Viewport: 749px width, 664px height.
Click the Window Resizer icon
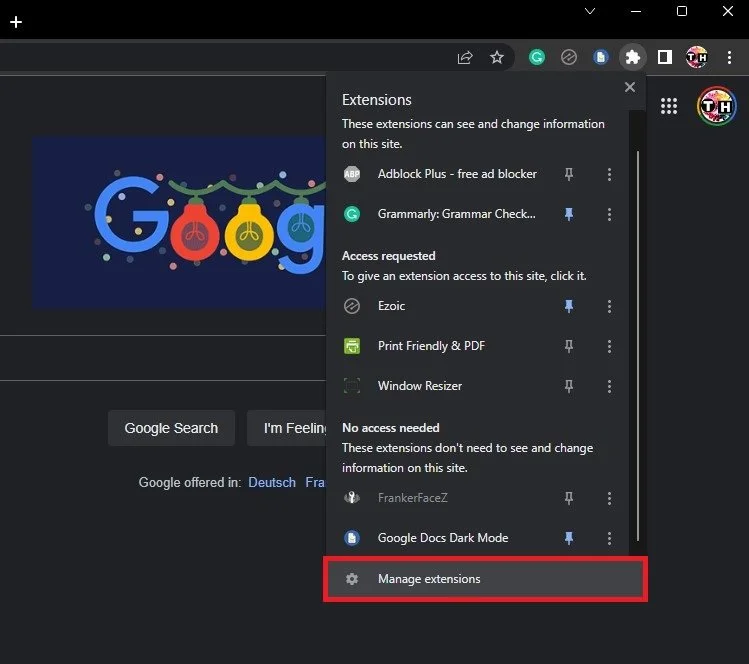pyautogui.click(x=352, y=386)
